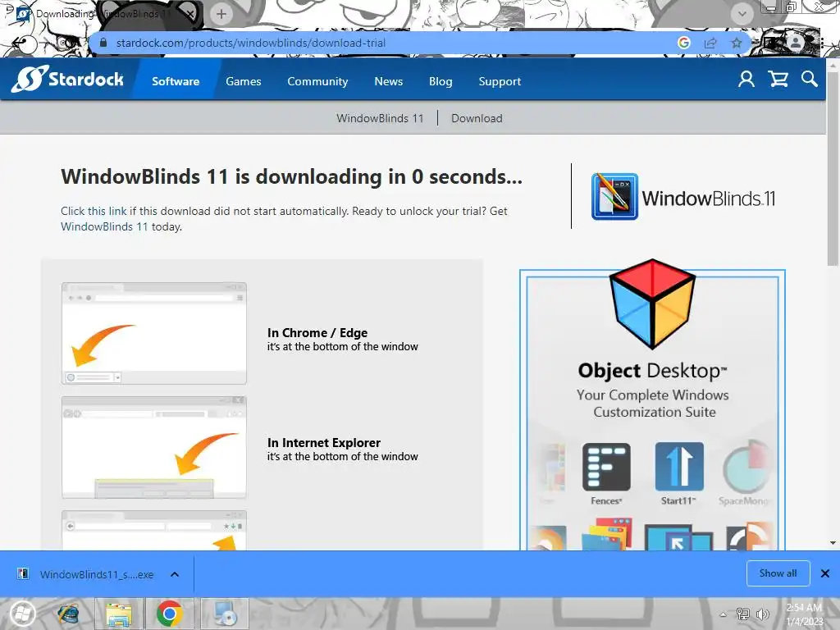Launch Internet Explorer from taskbar

[67, 614]
